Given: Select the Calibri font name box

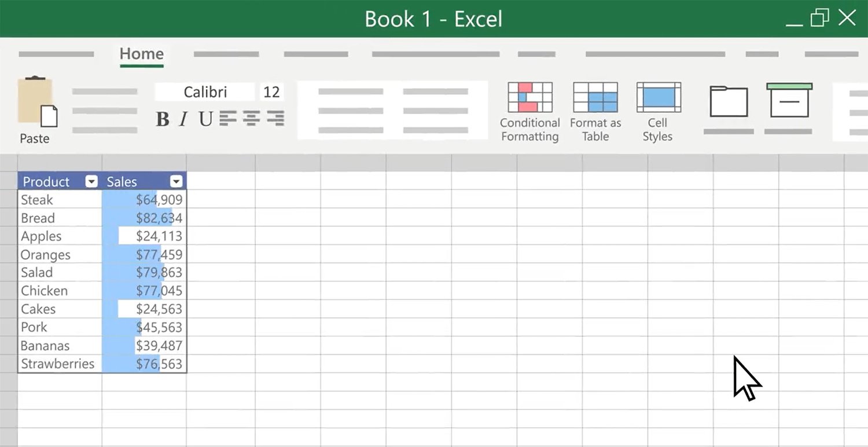Looking at the screenshot, I should tap(205, 92).
